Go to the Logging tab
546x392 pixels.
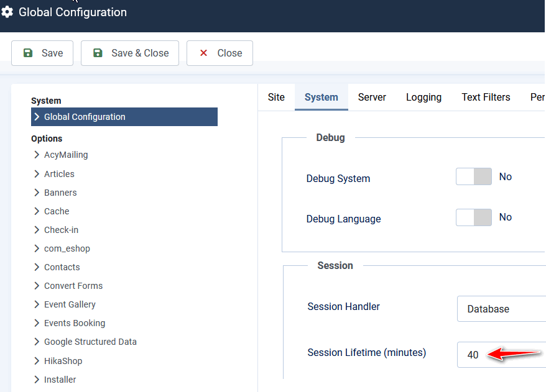[423, 97]
